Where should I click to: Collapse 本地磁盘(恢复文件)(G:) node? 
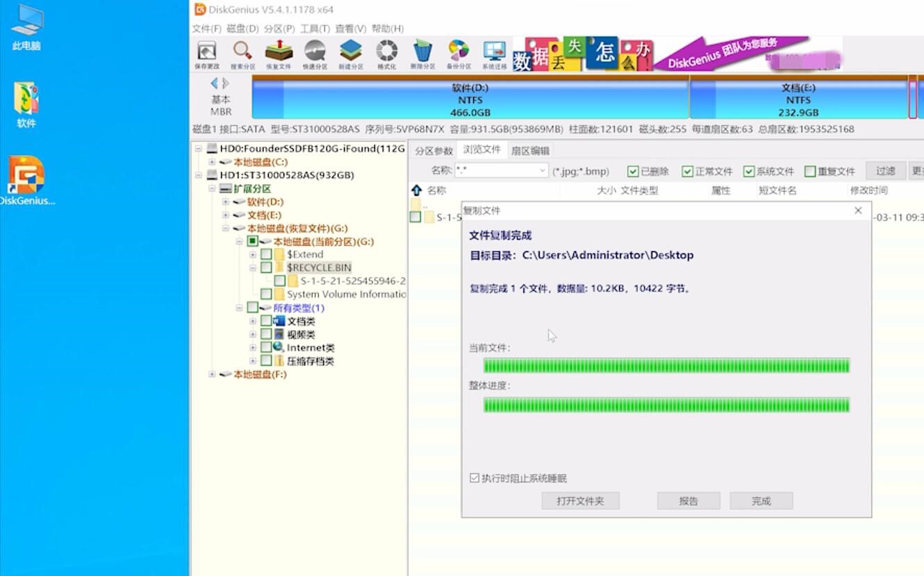point(226,228)
